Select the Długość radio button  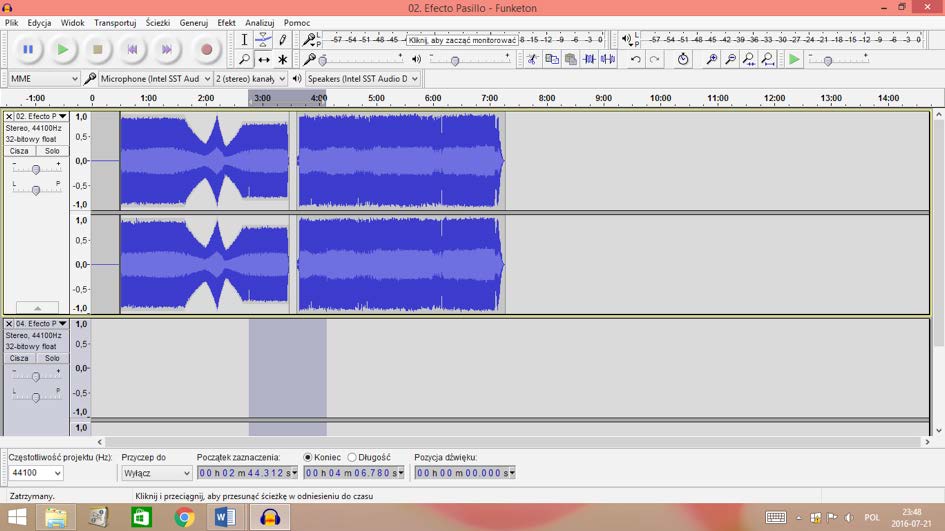click(x=352, y=457)
